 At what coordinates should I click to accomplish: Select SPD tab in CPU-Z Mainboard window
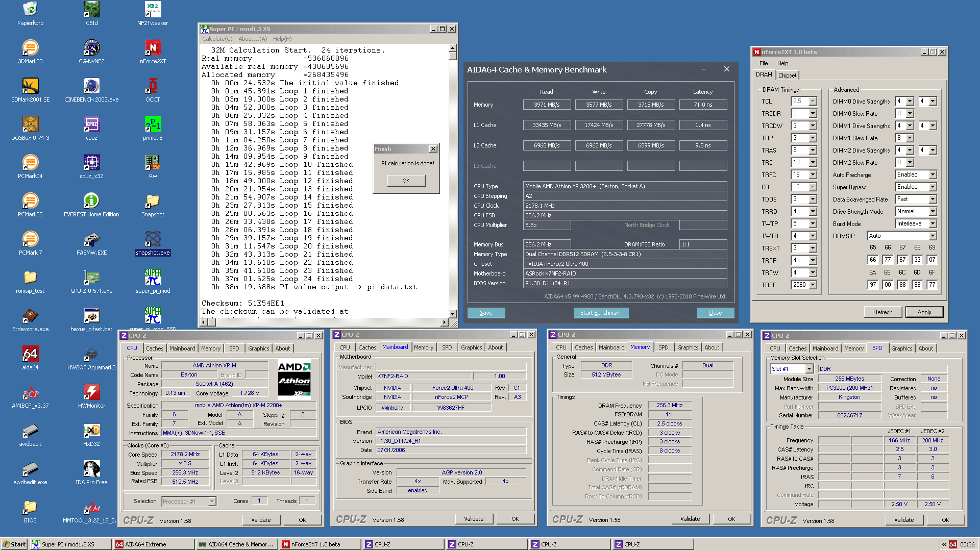click(x=447, y=347)
